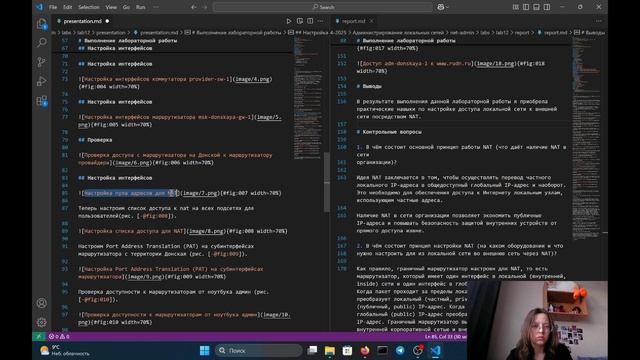Image resolution: width=640 pixels, height=360 pixels.
Task: Click the report.md breadcrumb in the right editor
Action: (555, 33)
